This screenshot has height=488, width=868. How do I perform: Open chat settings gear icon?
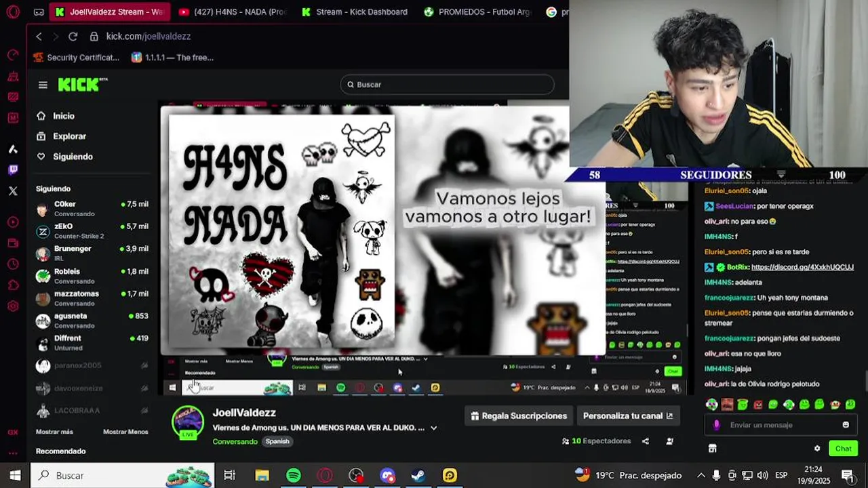(x=817, y=449)
